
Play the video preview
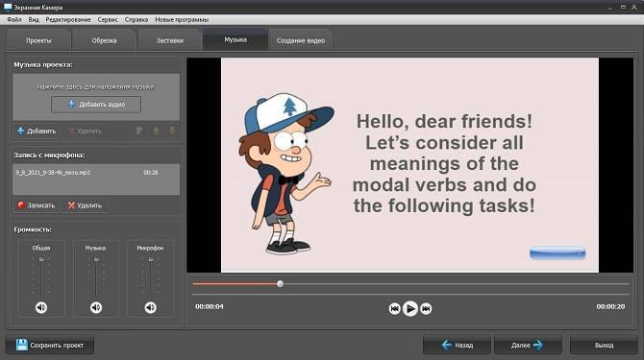(x=409, y=308)
